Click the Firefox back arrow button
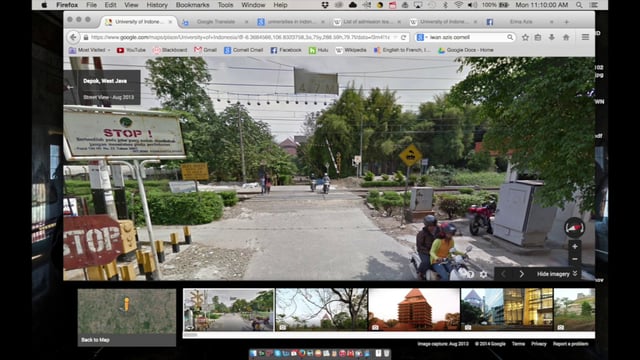The image size is (640, 360). [x=73, y=37]
